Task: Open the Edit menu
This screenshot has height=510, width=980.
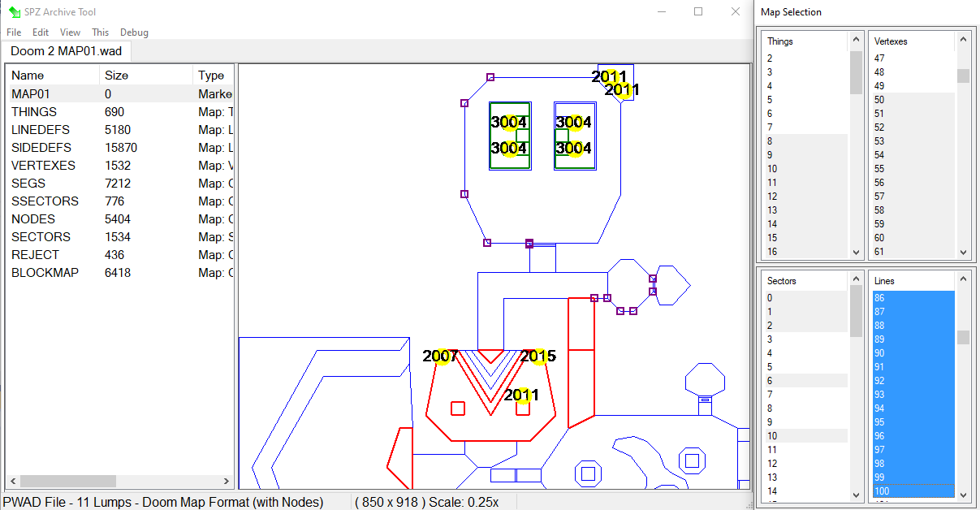Action: (41, 32)
